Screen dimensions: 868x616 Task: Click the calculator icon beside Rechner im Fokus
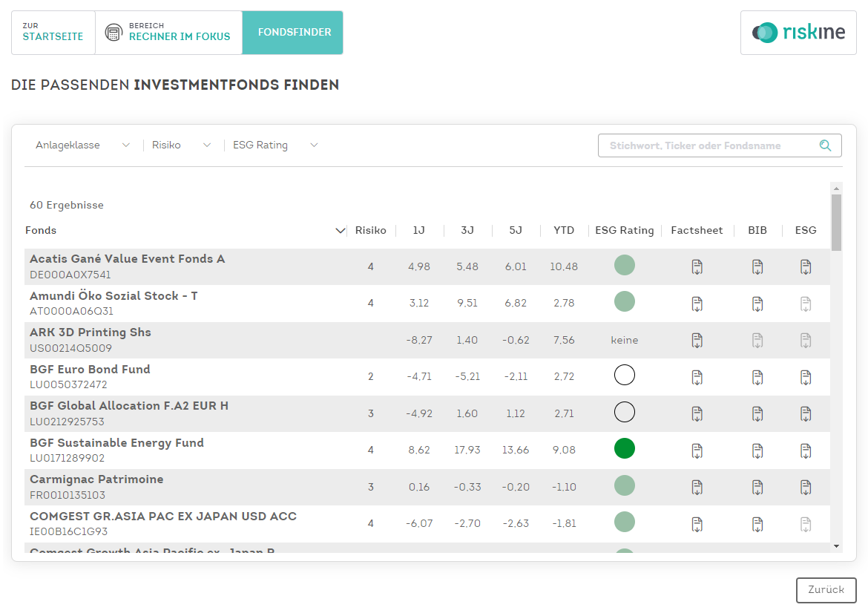click(114, 33)
